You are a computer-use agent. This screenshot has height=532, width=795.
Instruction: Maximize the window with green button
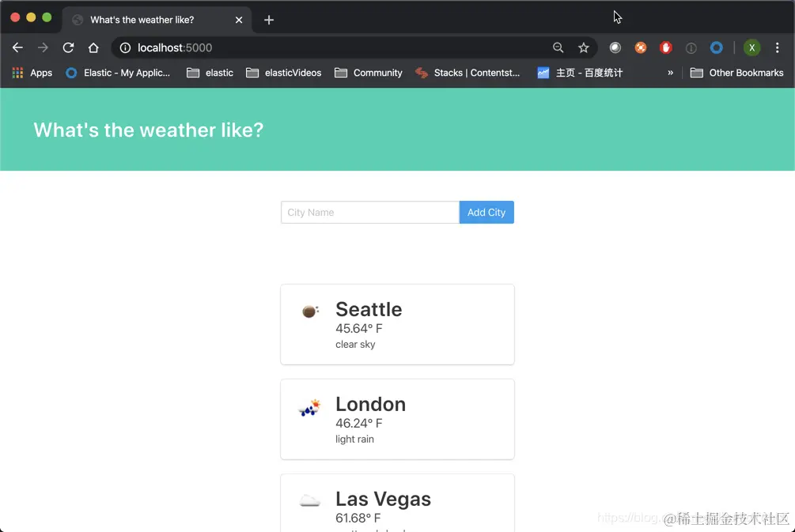click(x=47, y=17)
